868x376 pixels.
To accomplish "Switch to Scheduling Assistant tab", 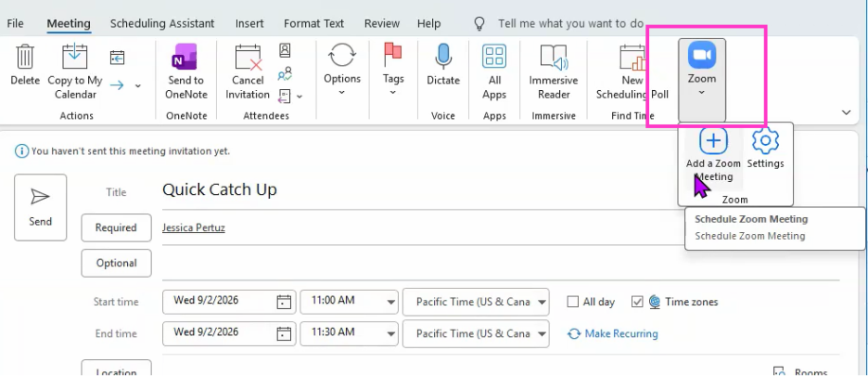I will [x=162, y=24].
